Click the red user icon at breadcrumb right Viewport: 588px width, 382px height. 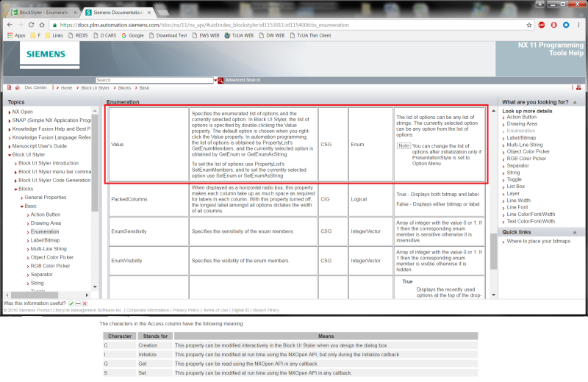[578, 87]
